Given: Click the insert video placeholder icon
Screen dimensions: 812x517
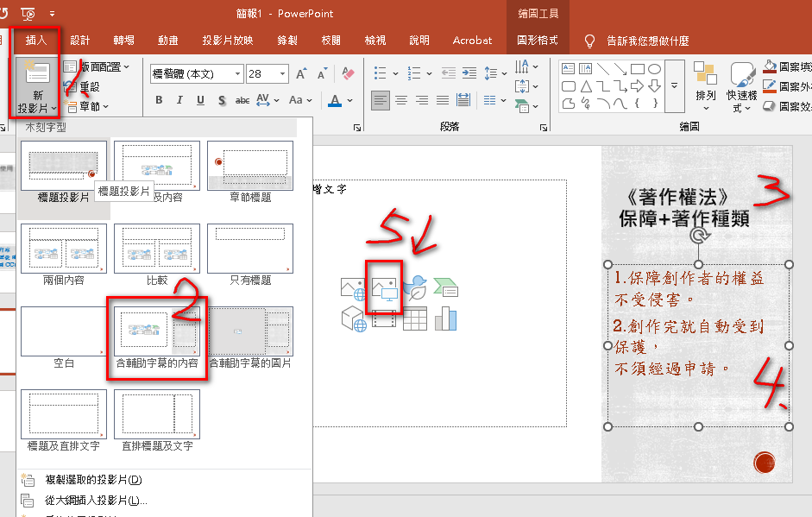Looking at the screenshot, I should point(384,318).
